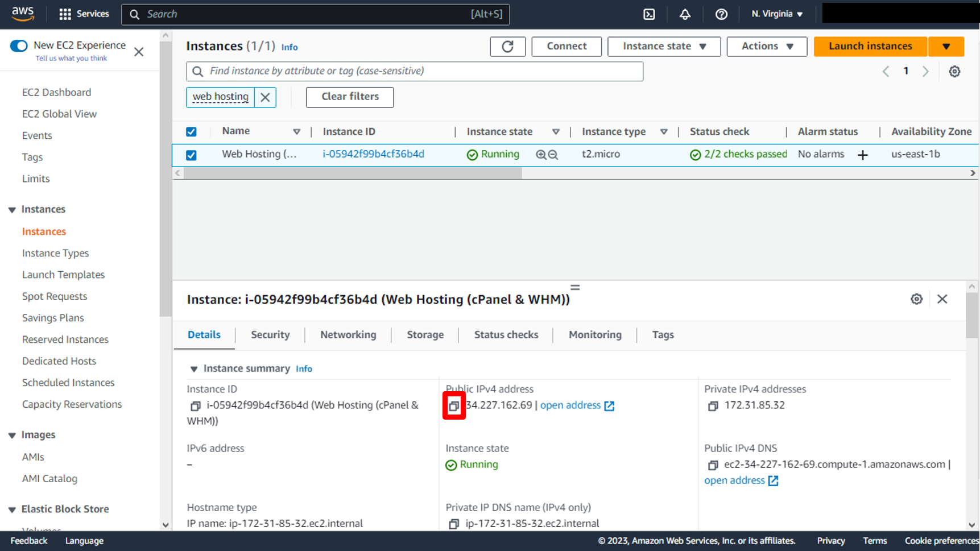Open the AWS home logo
The width and height of the screenshot is (980, 551).
click(23, 14)
